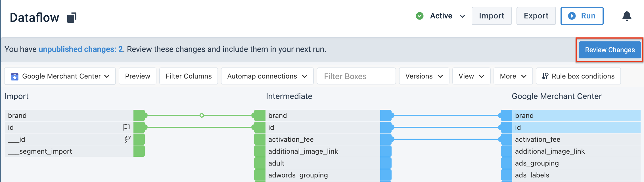Viewport: 644px width, 182px height.
Task: Select Intermediate id field
Action: 323,127
